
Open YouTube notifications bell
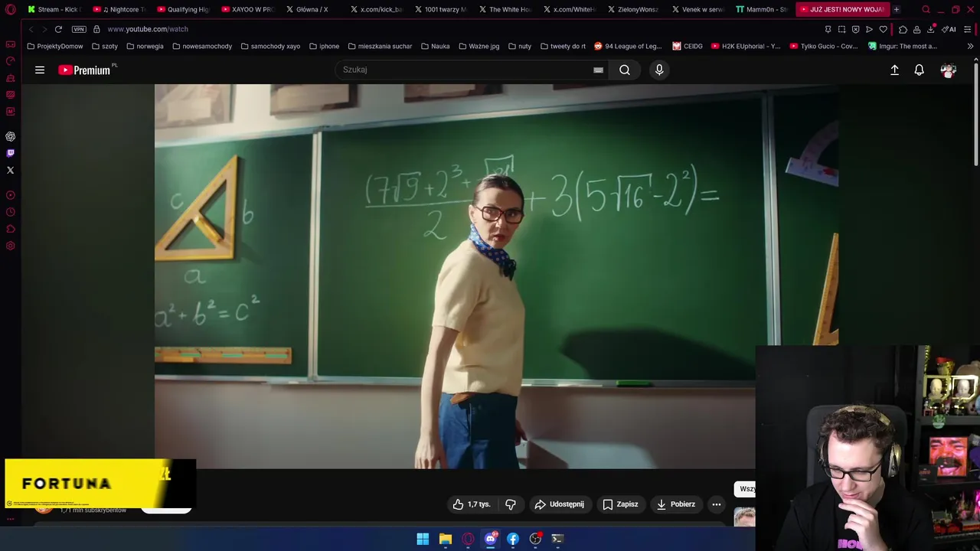point(920,70)
